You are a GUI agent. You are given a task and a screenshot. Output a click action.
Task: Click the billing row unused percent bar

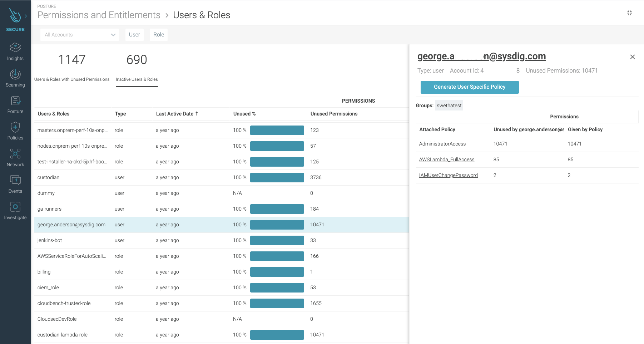[277, 272]
